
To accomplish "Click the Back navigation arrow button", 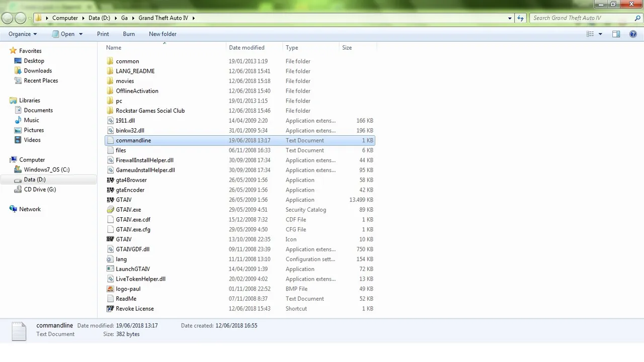I will 7,18.
